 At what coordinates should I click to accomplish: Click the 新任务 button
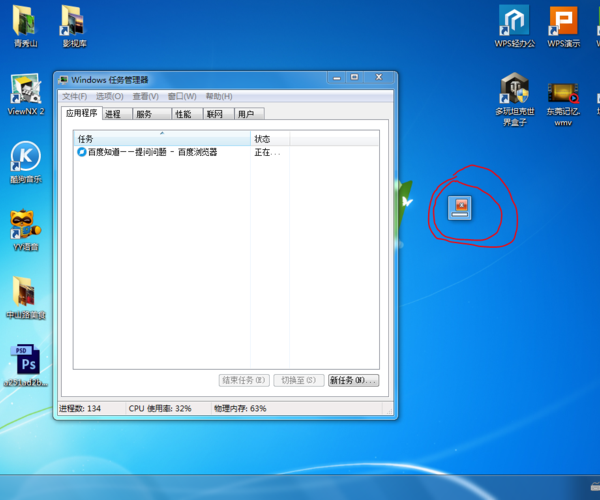pos(352,380)
